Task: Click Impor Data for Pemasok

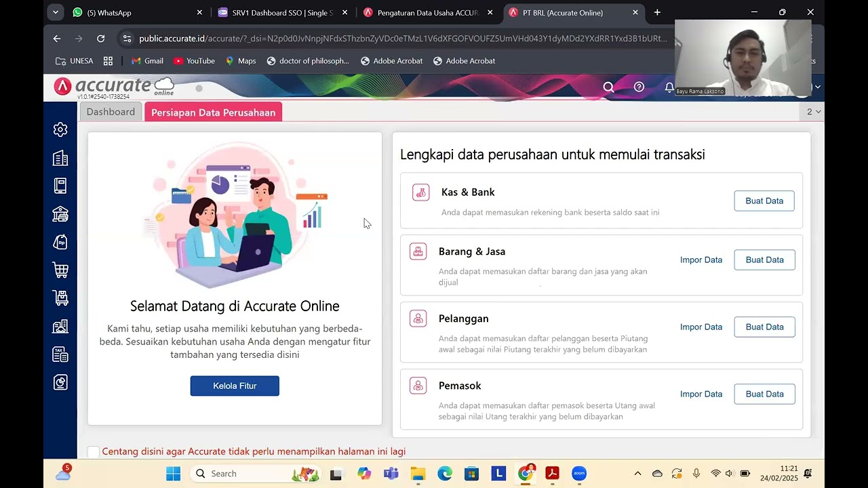Action: (x=701, y=394)
